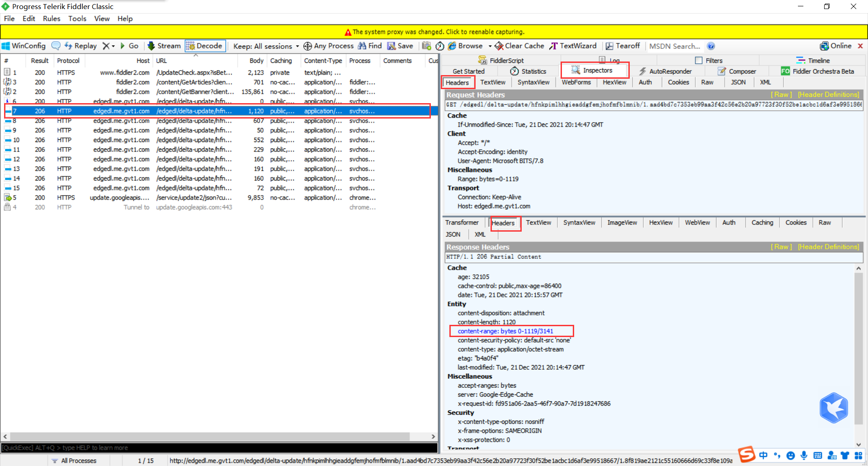Switch to request TextView tab
This screenshot has width=868, height=466.
click(493, 82)
